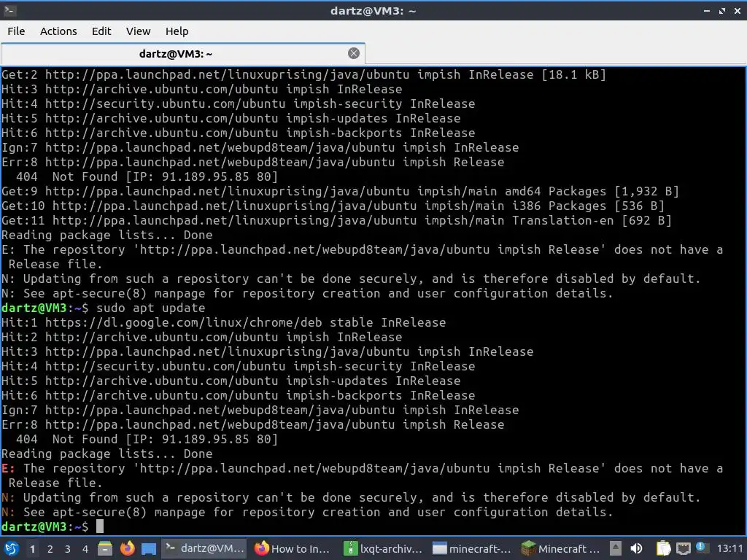747x560 pixels.
Task: Click the 'Get:2' linuxuprising InRelease line
Action: point(304,75)
